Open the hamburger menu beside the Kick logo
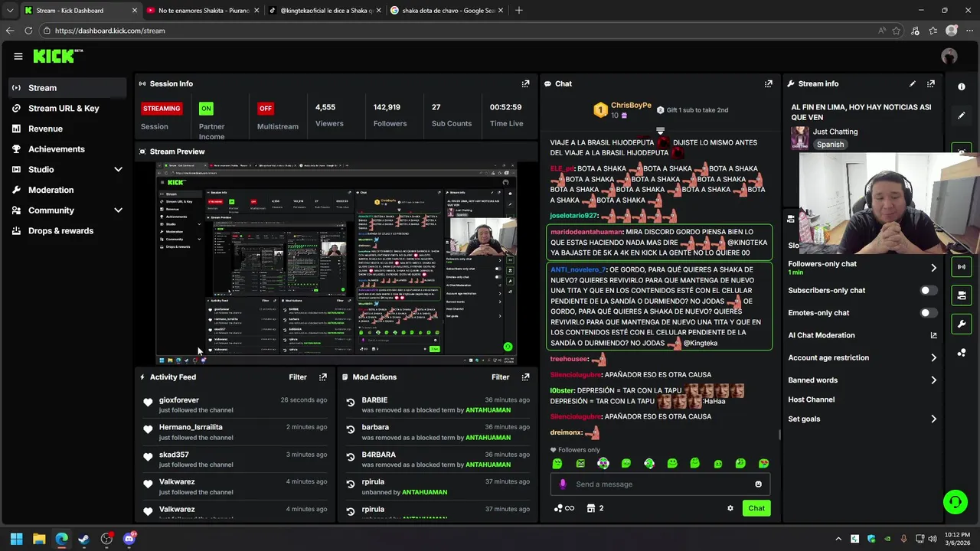This screenshot has width=980, height=551. 18,56
